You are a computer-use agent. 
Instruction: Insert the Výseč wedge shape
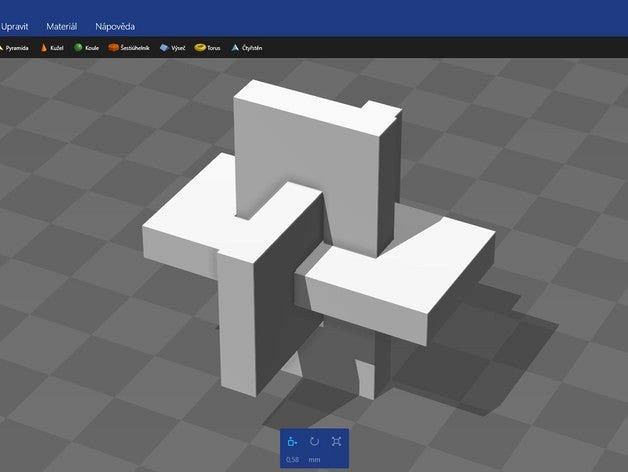[x=174, y=47]
